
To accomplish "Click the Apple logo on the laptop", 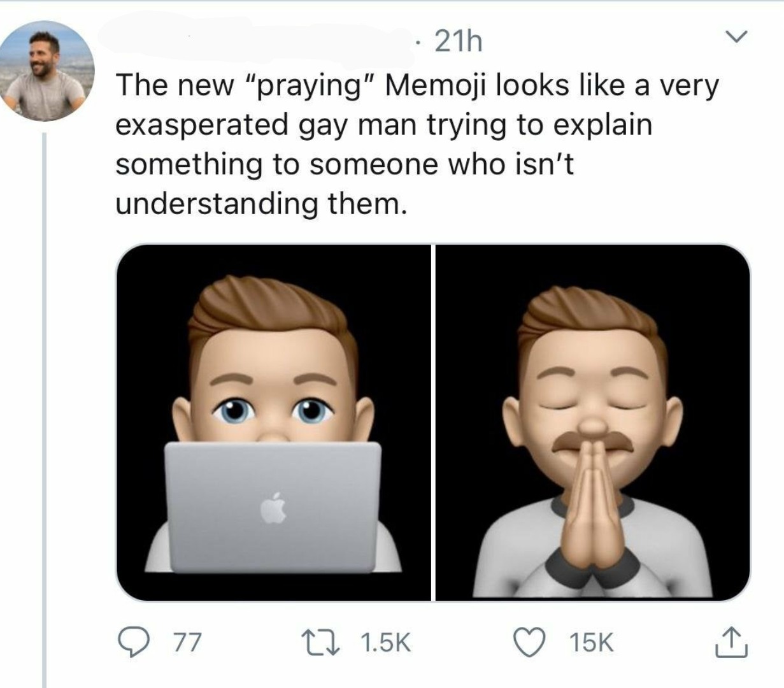I will coord(273,507).
